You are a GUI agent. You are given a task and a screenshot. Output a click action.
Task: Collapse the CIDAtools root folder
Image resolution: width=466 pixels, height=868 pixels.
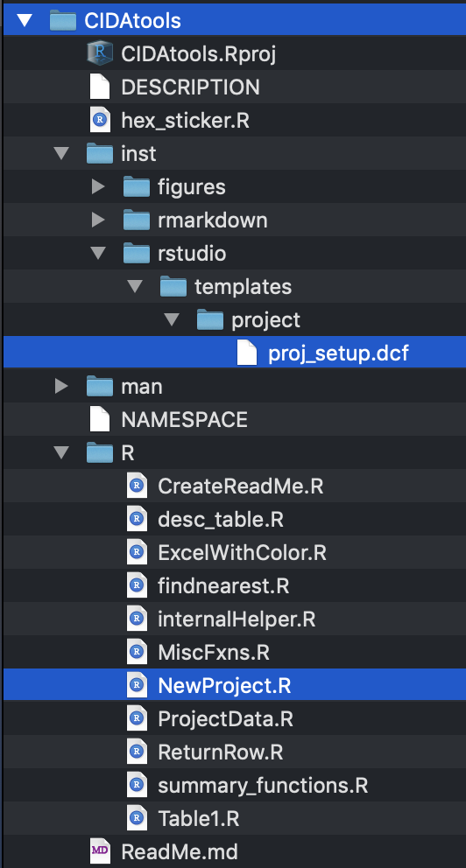point(25,21)
